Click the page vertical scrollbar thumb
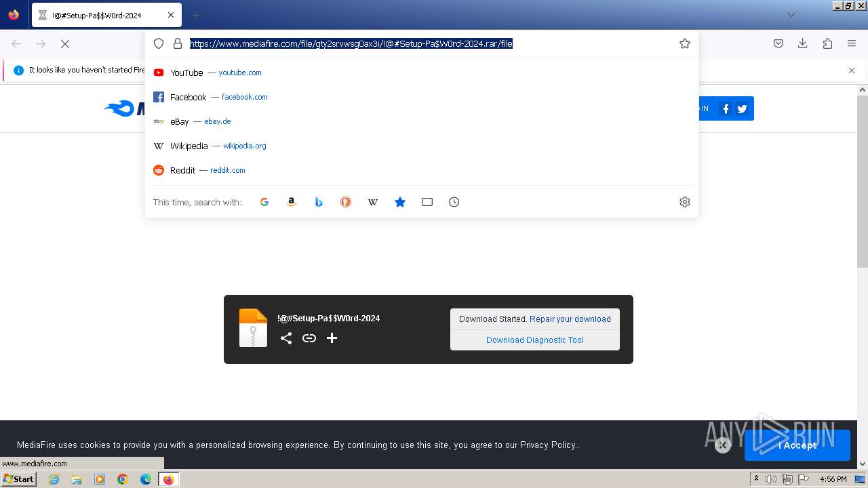The image size is (868, 488). 863,182
